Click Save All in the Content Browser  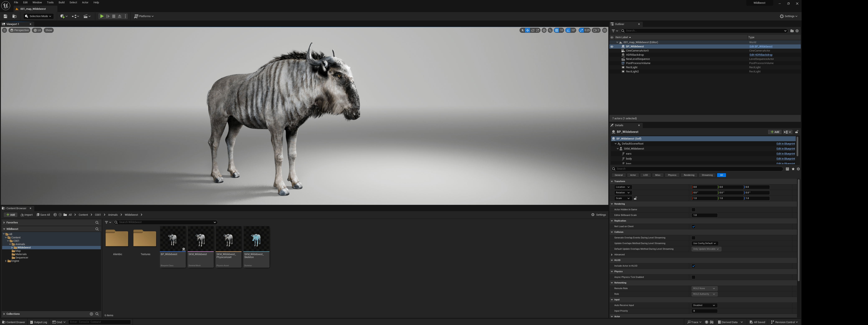[43, 215]
